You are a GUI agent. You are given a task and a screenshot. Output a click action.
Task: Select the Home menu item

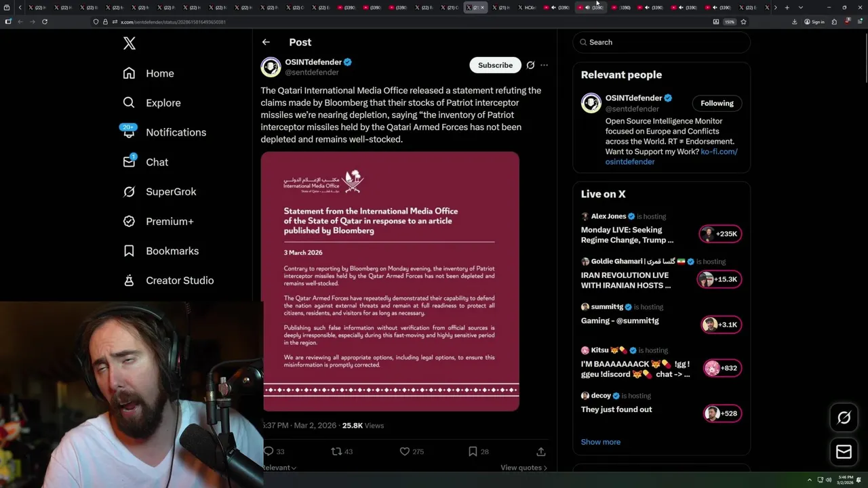[x=160, y=73]
